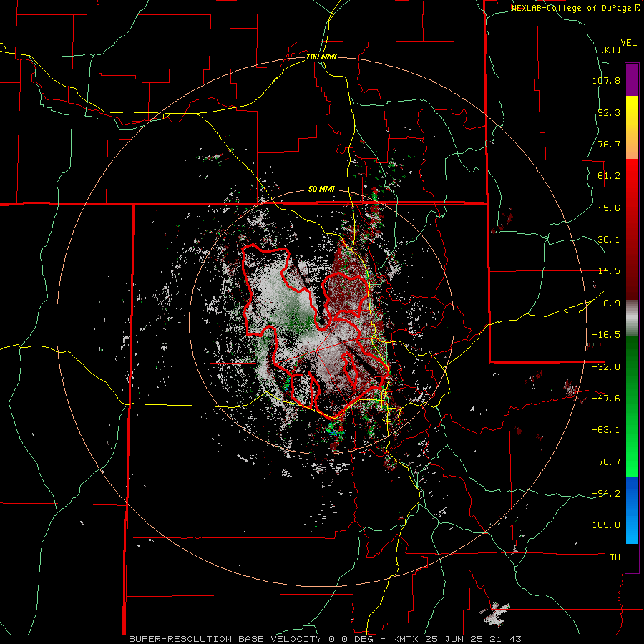Select the 107.8 legend value
Screen dimensions: 644x644
pos(606,80)
